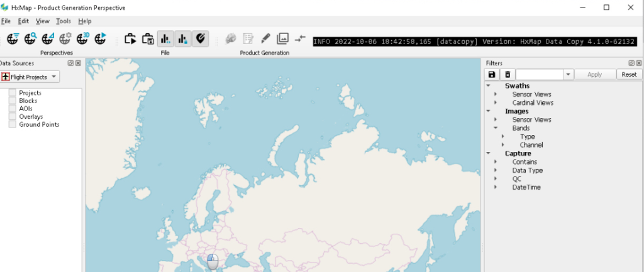
Task: Click the stacked images icon
Action: (282, 39)
